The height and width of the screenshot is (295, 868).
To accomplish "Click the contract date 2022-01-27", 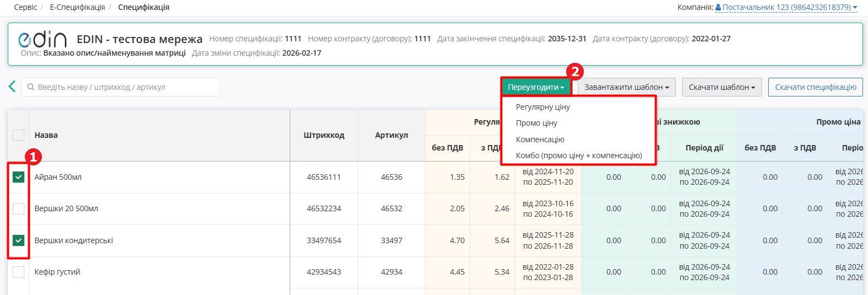I will pos(711,39).
